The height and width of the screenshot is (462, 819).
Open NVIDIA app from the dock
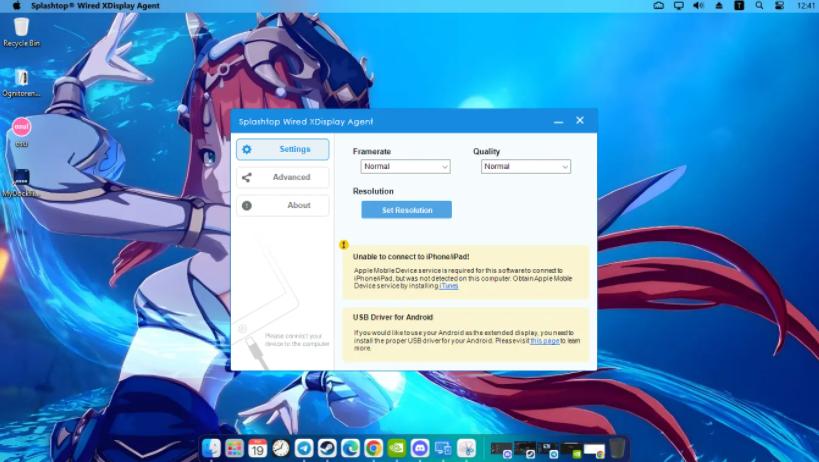coord(396,448)
